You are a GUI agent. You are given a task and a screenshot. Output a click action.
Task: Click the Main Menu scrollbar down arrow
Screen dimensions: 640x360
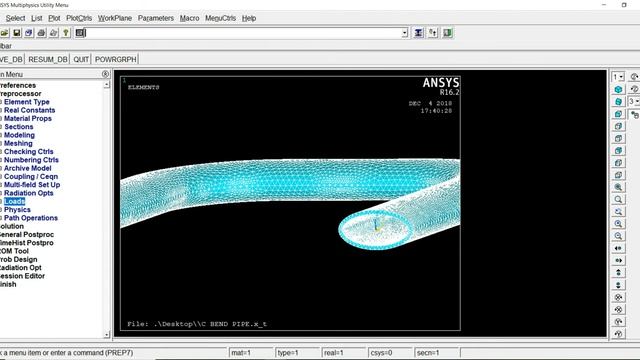click(107, 335)
